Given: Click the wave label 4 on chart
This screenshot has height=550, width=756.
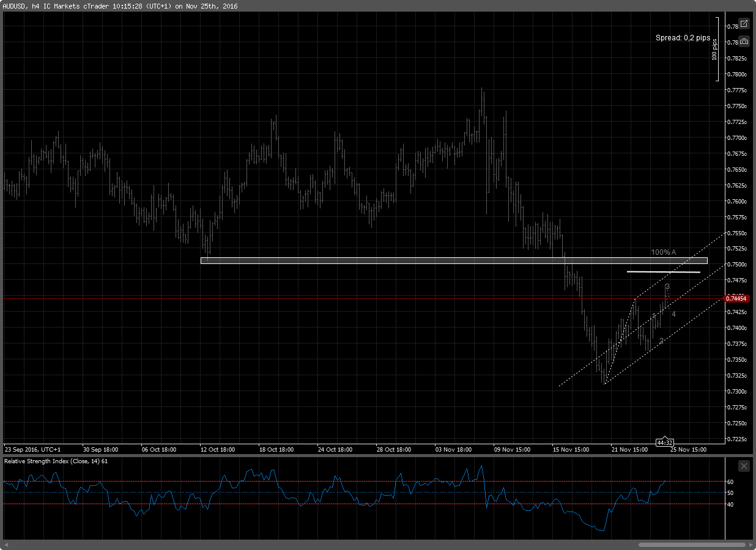Looking at the screenshot, I should point(673,314).
